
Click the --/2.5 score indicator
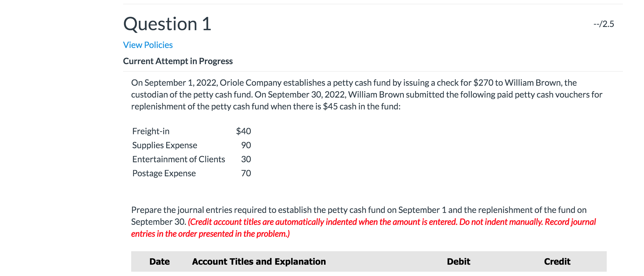(604, 24)
